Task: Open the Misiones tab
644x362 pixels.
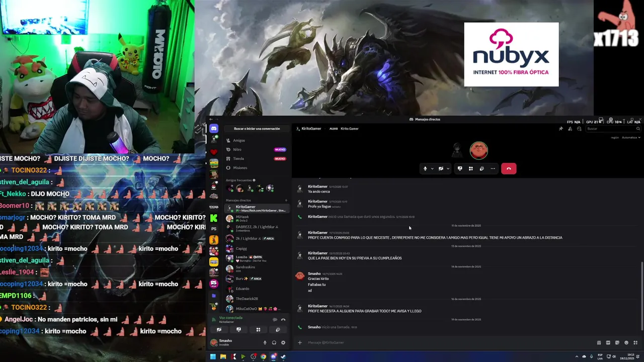Action: (257, 167)
